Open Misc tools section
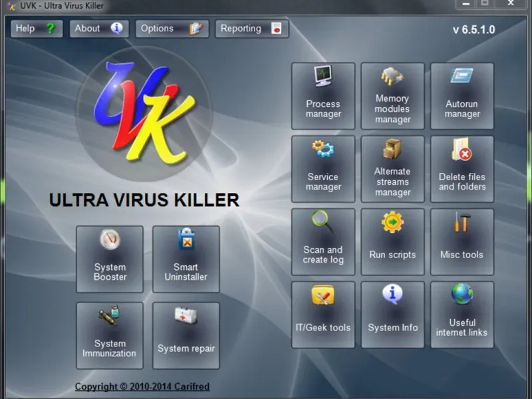Image resolution: width=532 pixels, height=399 pixels. [462, 242]
